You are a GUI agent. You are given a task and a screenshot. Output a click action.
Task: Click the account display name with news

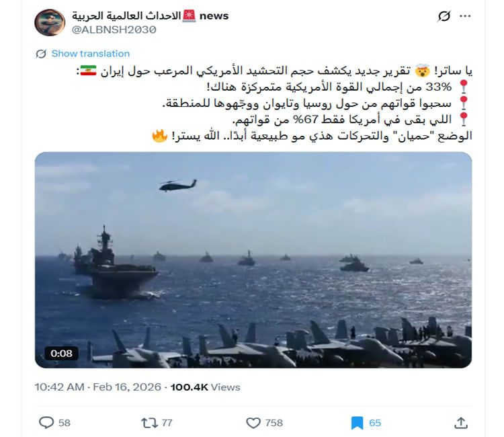[150, 15]
